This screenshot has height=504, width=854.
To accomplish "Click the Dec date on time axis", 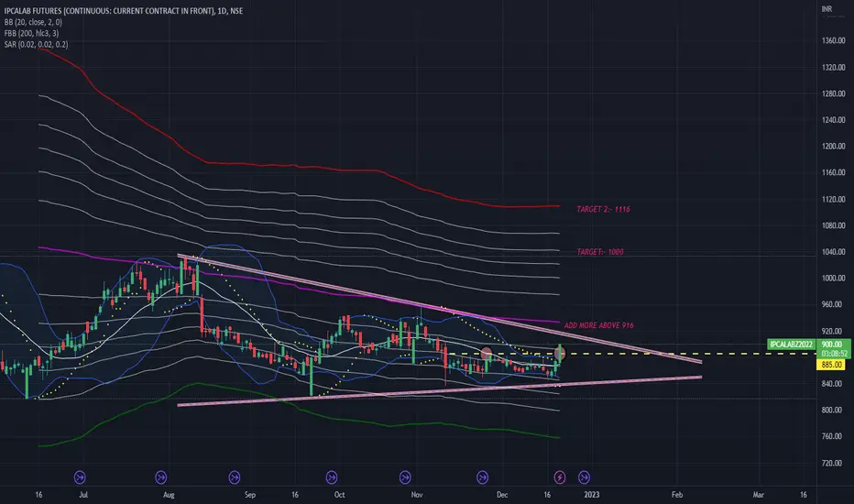I will pos(501,495).
